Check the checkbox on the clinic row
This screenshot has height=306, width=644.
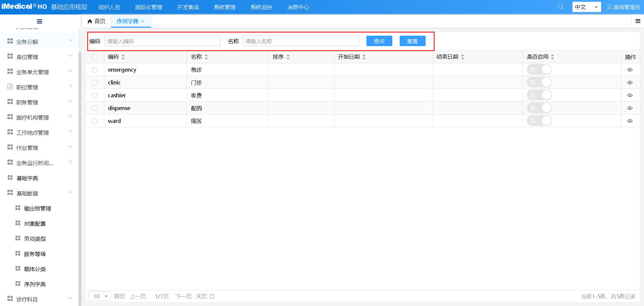(x=95, y=82)
